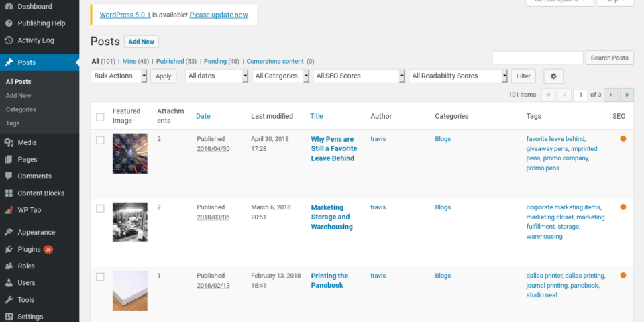Click the gear settings icon beside Filter
The height and width of the screenshot is (322, 644).
click(553, 76)
